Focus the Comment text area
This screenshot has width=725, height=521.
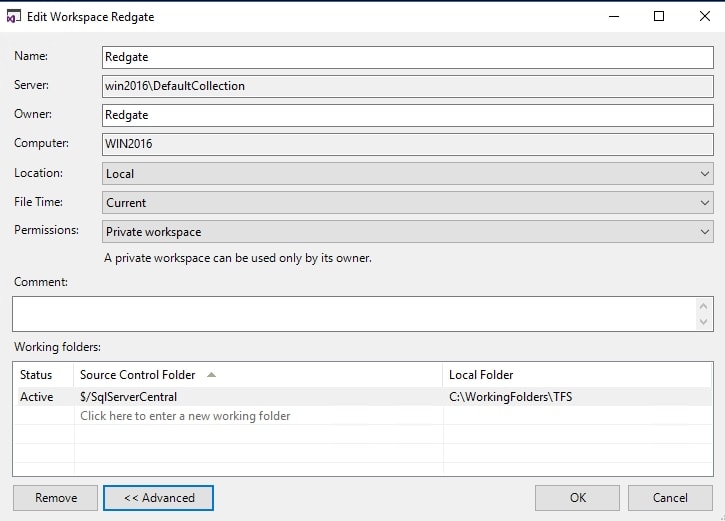point(355,313)
